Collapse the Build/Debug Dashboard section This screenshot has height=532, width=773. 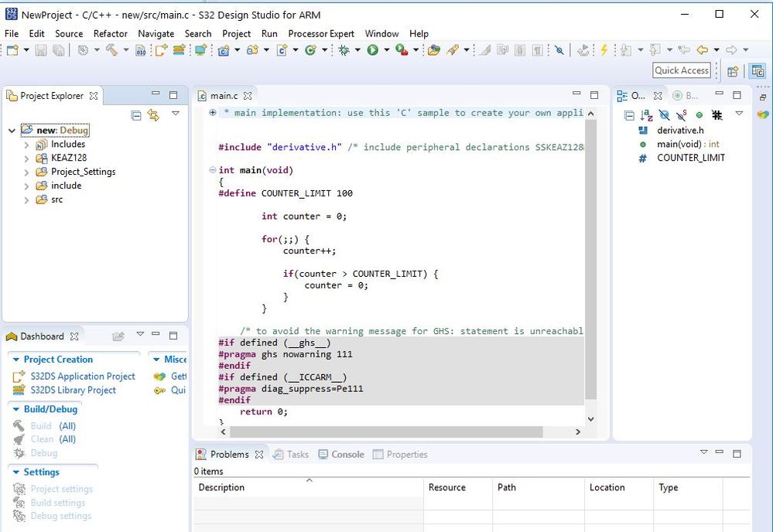point(16,409)
